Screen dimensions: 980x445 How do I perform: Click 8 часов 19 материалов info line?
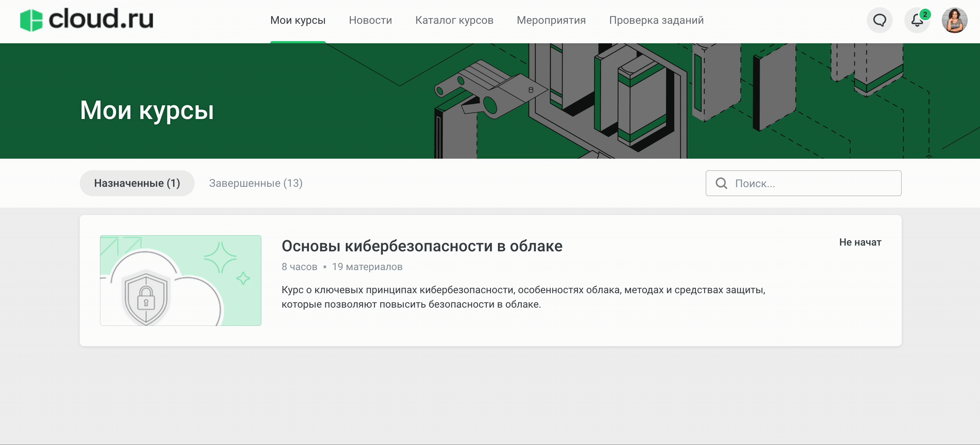[x=342, y=267]
